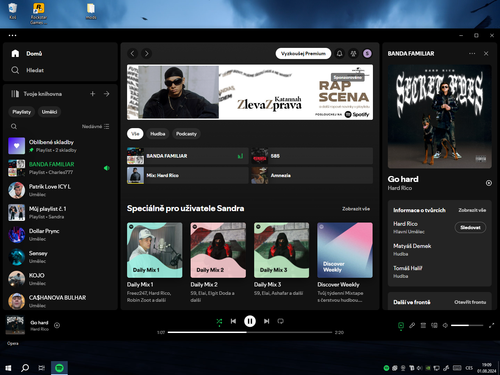This screenshot has height=375, width=500.
Task: Open Daily Mix 3 card
Action: (282, 263)
